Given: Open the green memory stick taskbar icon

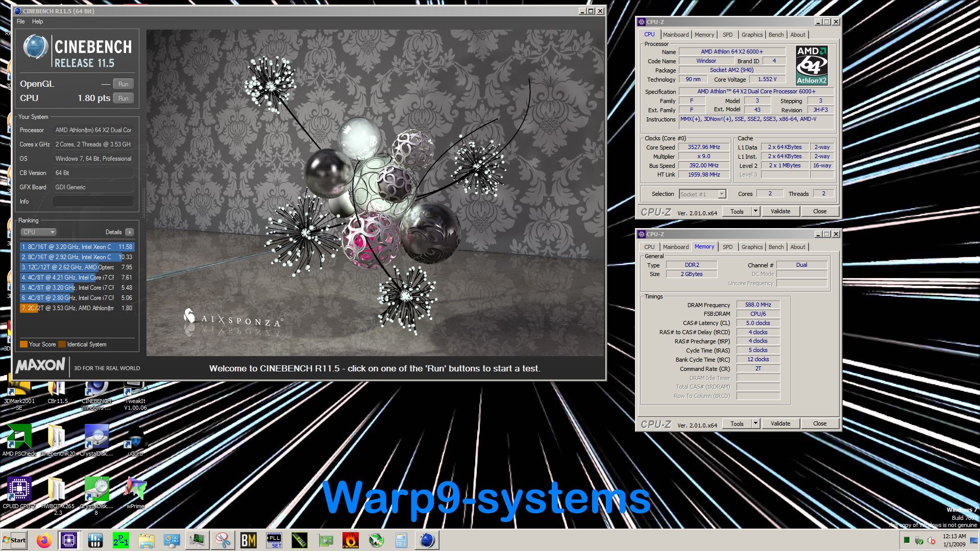Looking at the screenshot, I should tap(299, 540).
